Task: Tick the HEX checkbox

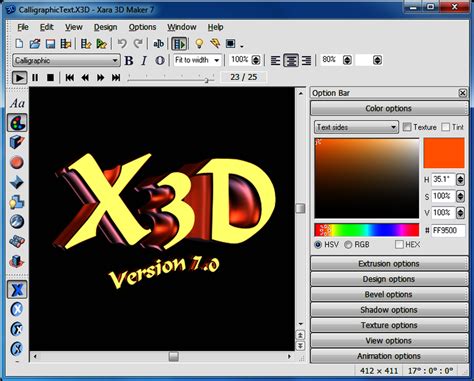Action: [x=399, y=244]
